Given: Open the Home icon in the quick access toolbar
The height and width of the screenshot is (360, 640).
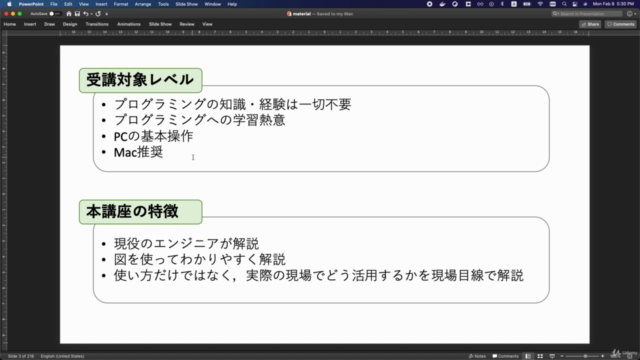Looking at the screenshot, I should coord(69,14).
